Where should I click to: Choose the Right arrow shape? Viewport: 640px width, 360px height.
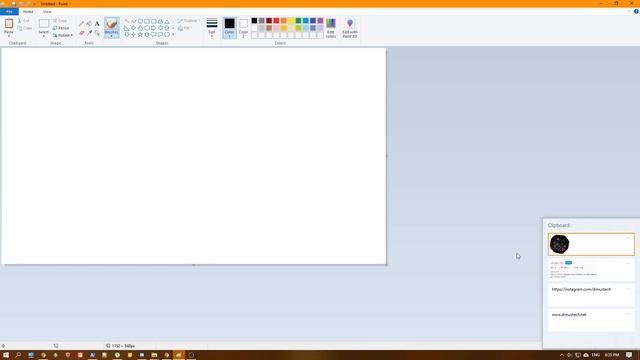[x=153, y=28]
